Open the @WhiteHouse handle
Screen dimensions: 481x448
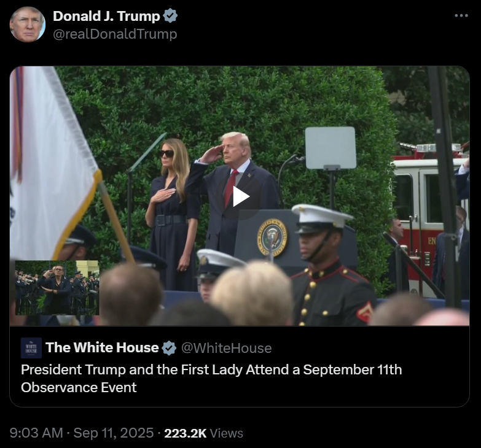(x=227, y=348)
